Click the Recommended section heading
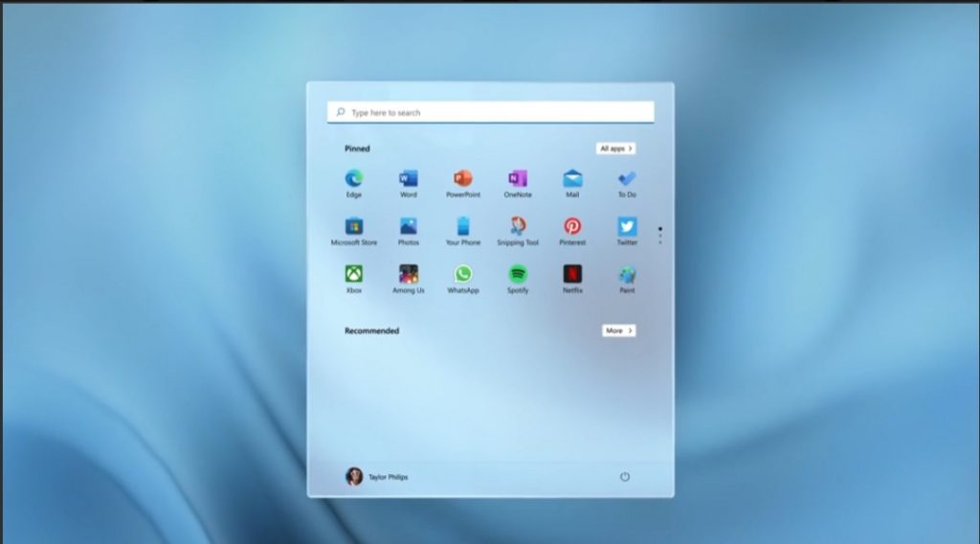The width and height of the screenshot is (980, 544). tap(372, 330)
